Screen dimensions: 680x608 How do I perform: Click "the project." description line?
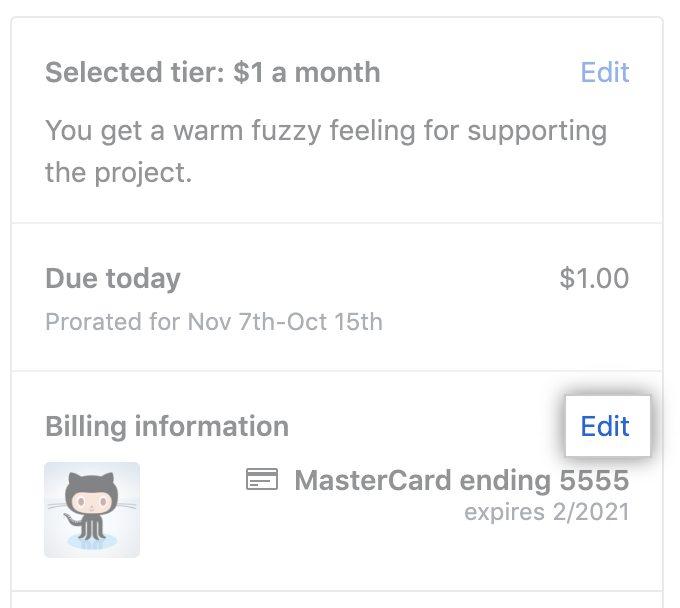click(x=117, y=172)
